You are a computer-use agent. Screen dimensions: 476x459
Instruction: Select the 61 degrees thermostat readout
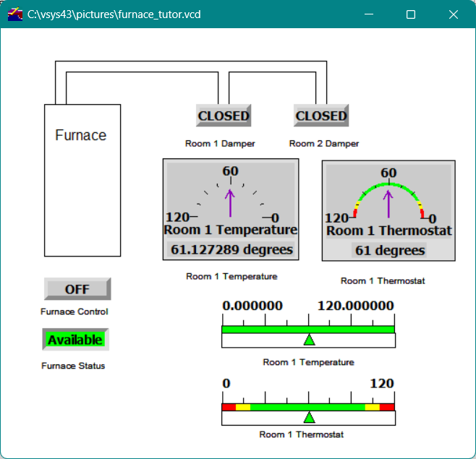[389, 250]
